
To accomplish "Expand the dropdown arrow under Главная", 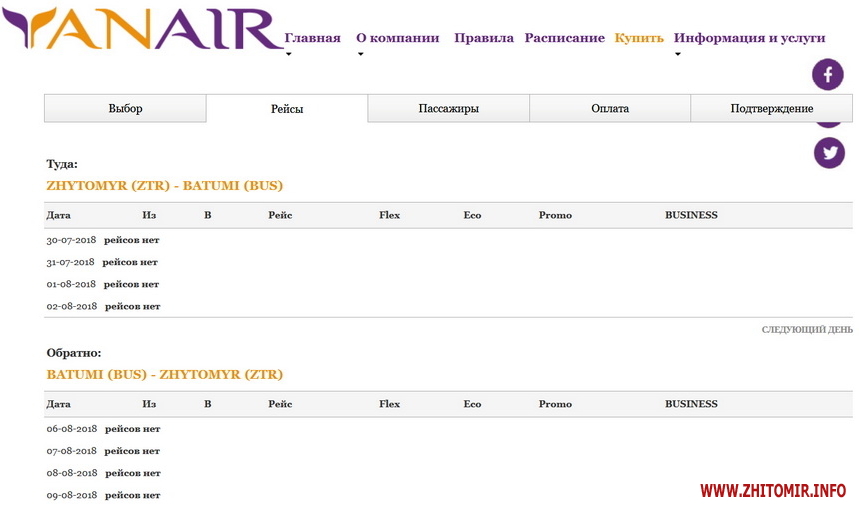I will click(x=289, y=54).
